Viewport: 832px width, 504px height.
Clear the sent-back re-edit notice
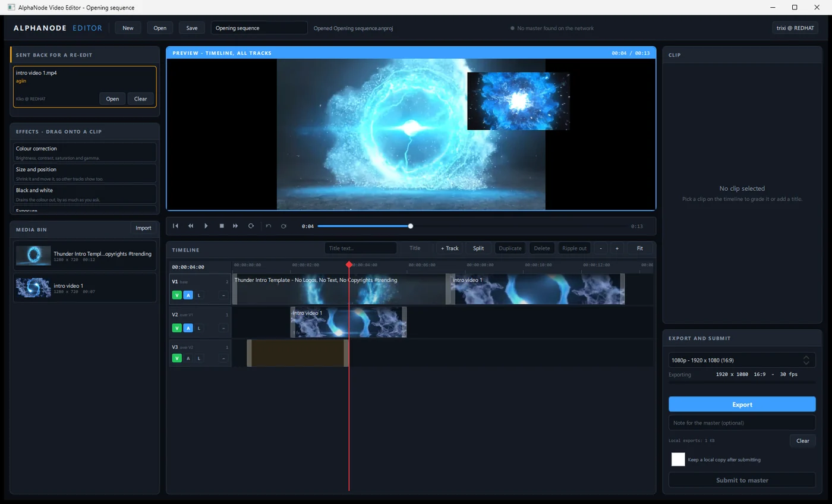point(140,99)
